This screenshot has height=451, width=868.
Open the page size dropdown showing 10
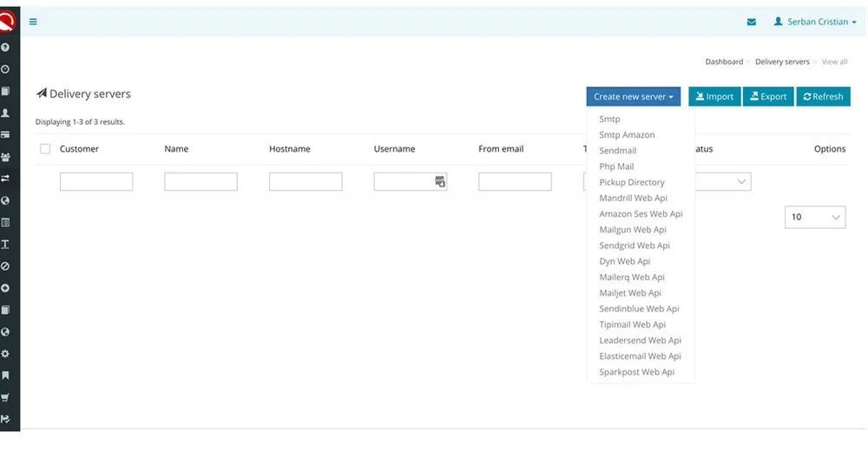815,217
